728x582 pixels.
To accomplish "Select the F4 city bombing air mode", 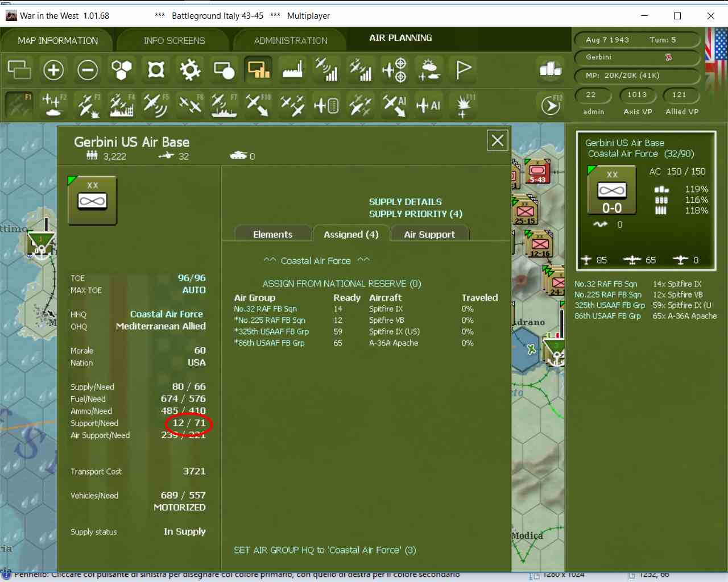I will (122, 105).
